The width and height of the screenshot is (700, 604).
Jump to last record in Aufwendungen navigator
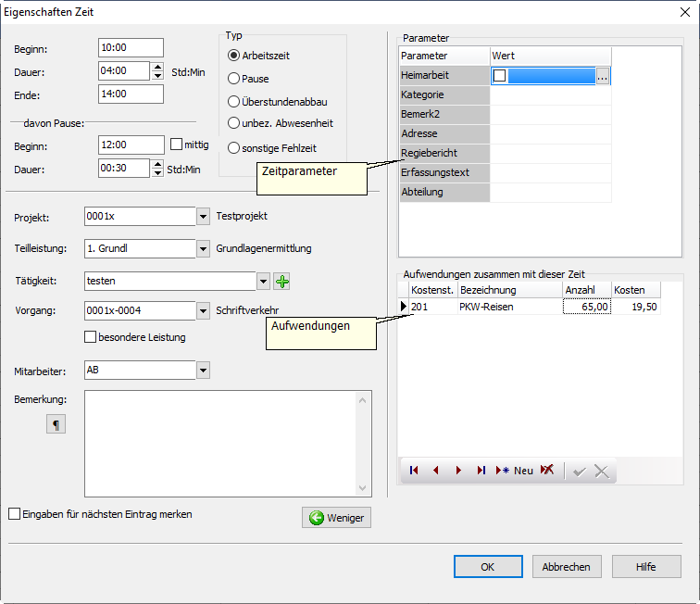[x=481, y=471]
